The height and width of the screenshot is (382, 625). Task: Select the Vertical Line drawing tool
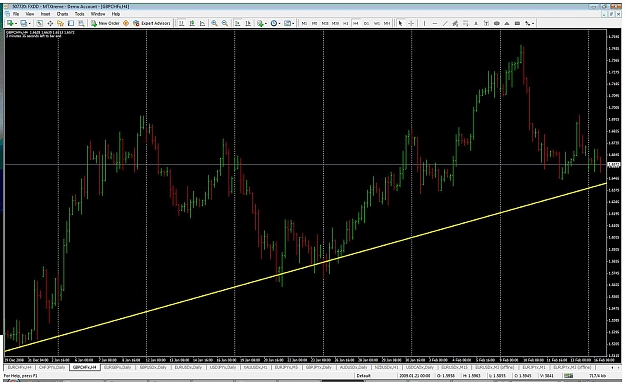tap(425, 23)
